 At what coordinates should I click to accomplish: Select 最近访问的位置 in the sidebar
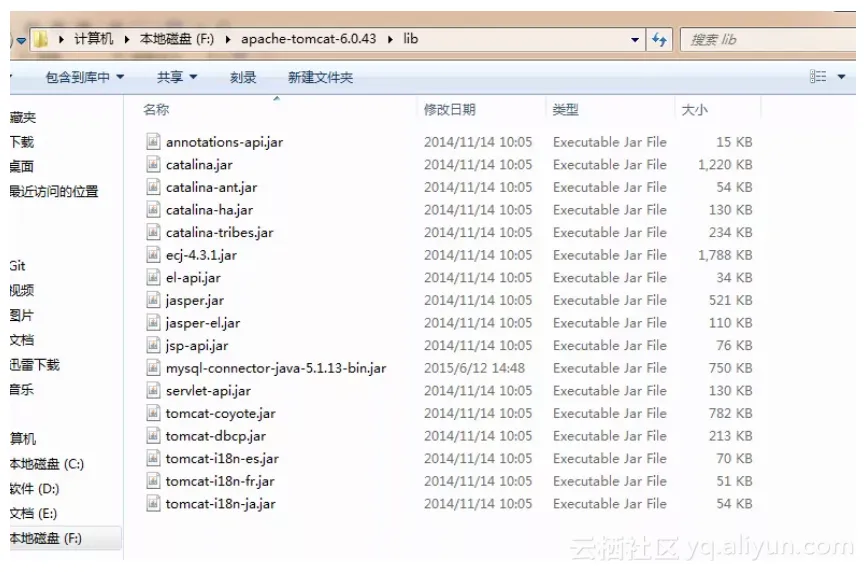pos(54,191)
